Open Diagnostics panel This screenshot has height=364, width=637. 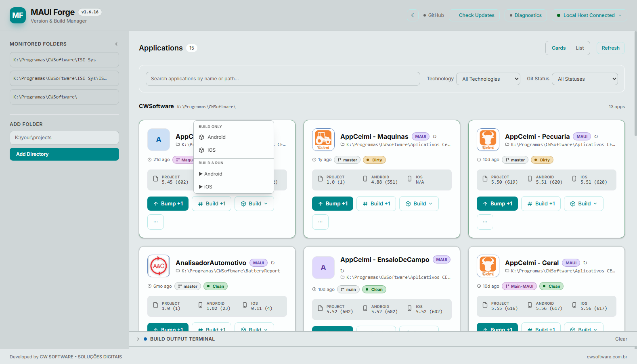point(525,15)
